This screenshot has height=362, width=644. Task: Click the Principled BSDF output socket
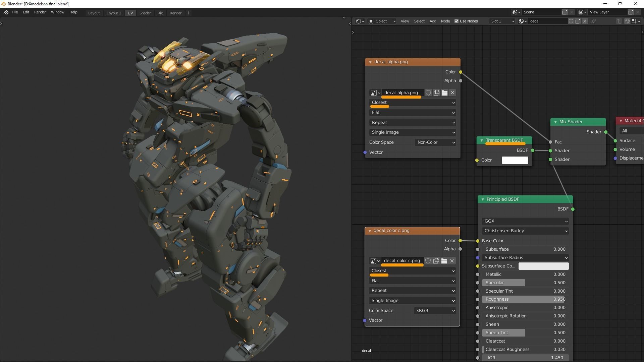coord(573,209)
